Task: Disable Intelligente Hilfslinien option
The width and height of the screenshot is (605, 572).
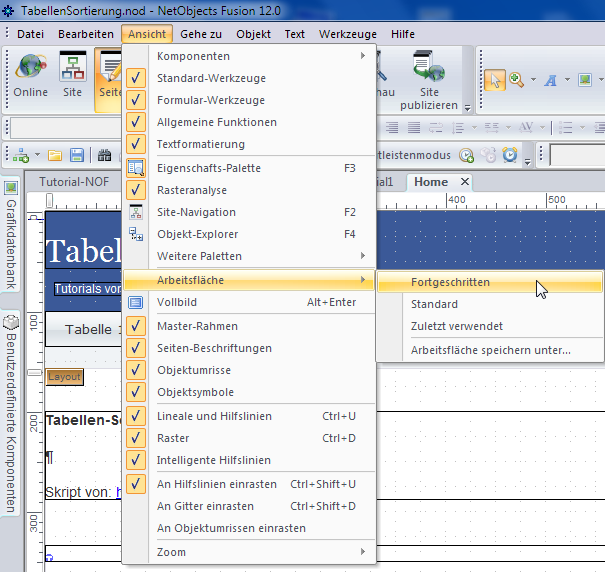Action: coord(213,460)
